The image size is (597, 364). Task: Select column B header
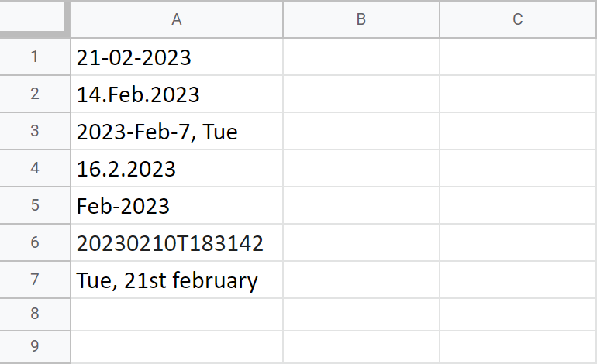point(361,19)
